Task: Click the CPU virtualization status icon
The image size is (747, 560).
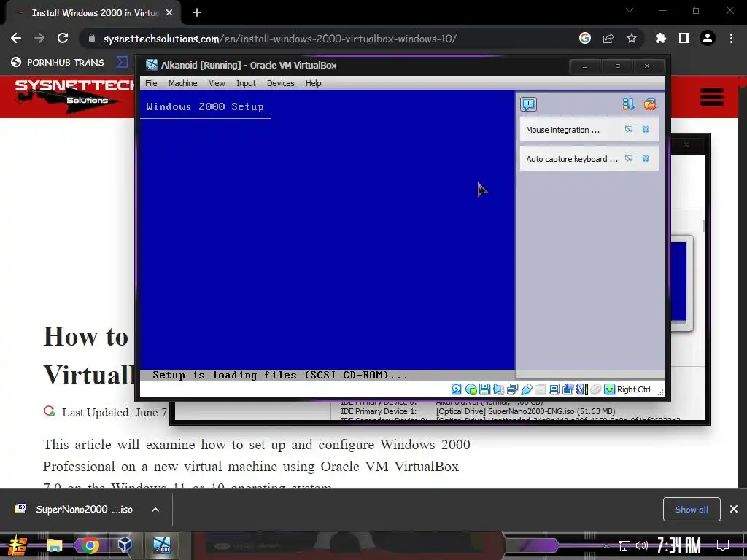Action: click(x=581, y=389)
